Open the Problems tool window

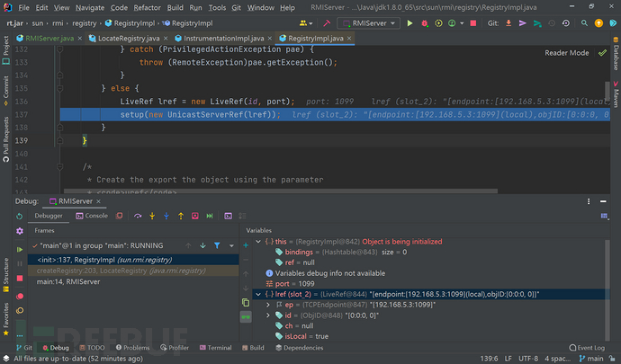point(132,348)
